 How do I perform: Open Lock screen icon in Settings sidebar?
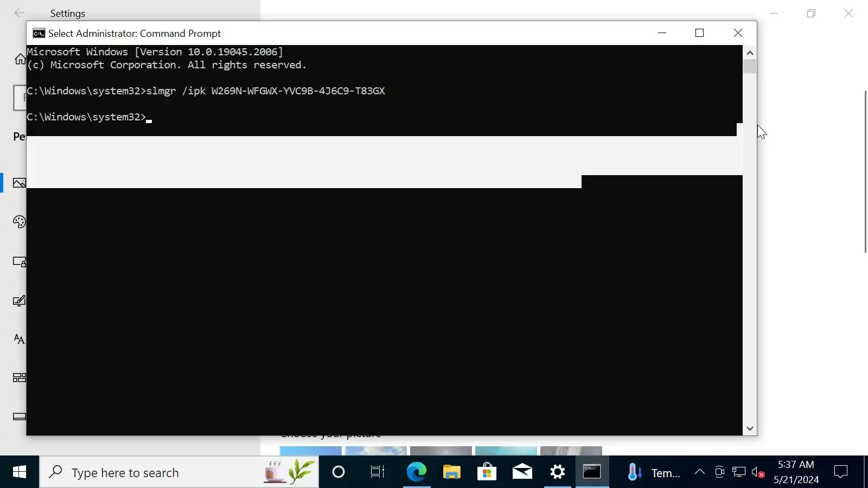20,262
